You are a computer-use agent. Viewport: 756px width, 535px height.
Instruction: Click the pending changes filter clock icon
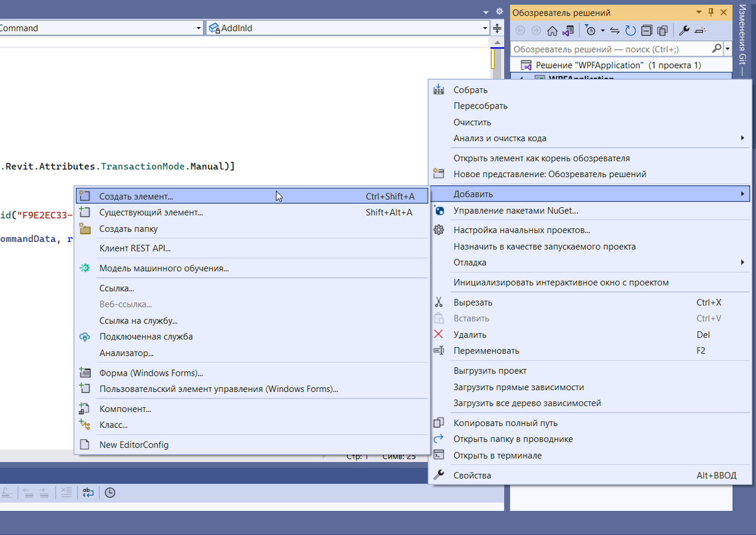click(590, 30)
